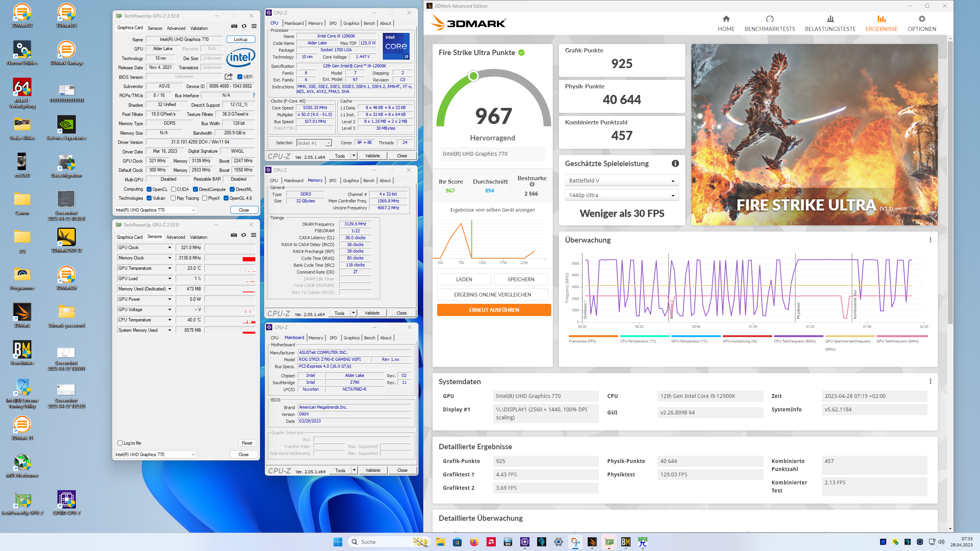980x551 pixels.
Task: Click the Lookup button in GPU-Z
Action: point(241,39)
